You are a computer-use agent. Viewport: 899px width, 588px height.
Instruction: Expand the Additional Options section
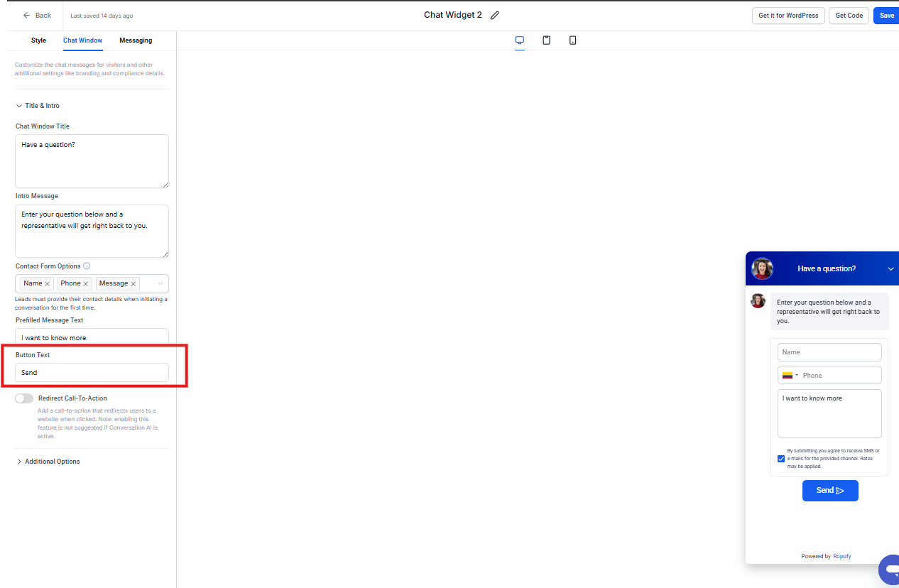19,462
